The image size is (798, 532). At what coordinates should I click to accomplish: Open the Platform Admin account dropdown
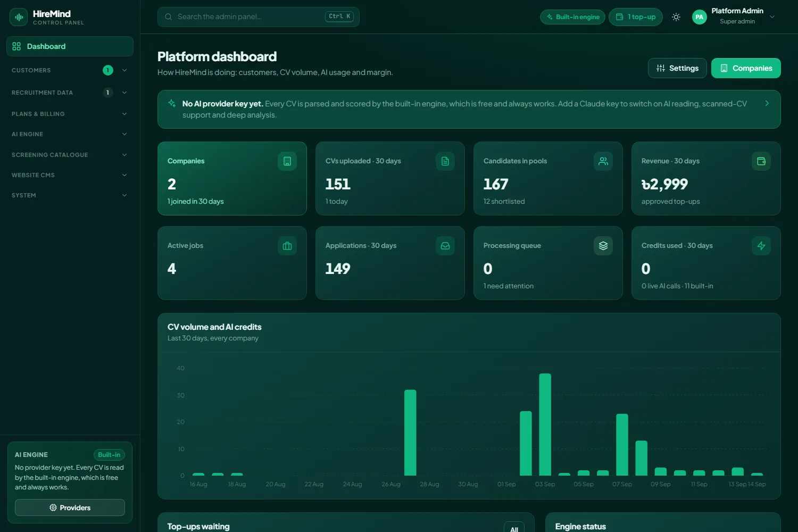(x=735, y=17)
